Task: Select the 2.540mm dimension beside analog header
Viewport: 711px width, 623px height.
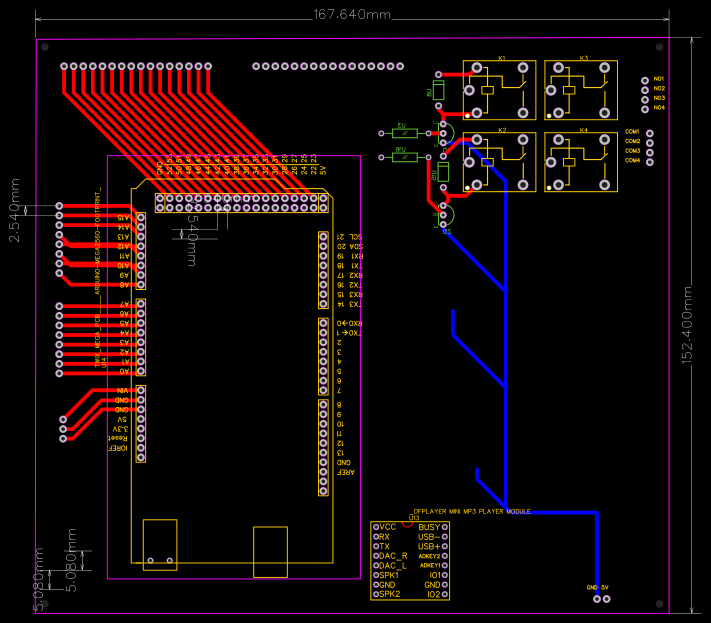Action: [14, 210]
